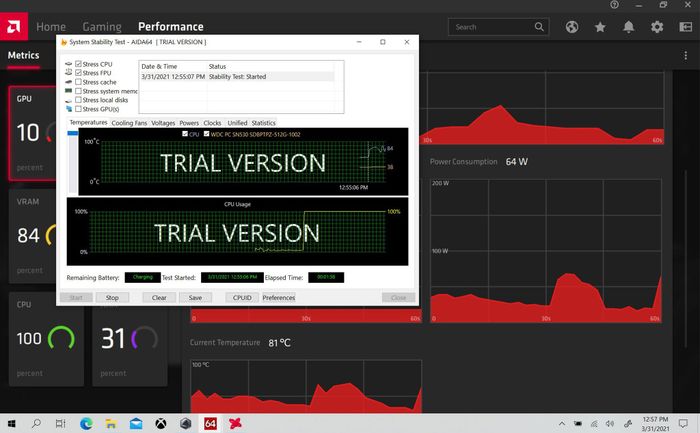Click the AIDA64 taskbar icon
This screenshot has height=433, width=700.
(x=210, y=423)
